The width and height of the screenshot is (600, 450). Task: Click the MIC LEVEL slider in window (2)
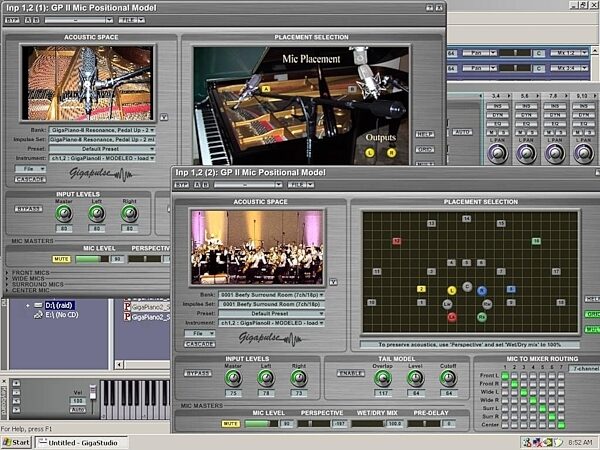tap(261, 424)
